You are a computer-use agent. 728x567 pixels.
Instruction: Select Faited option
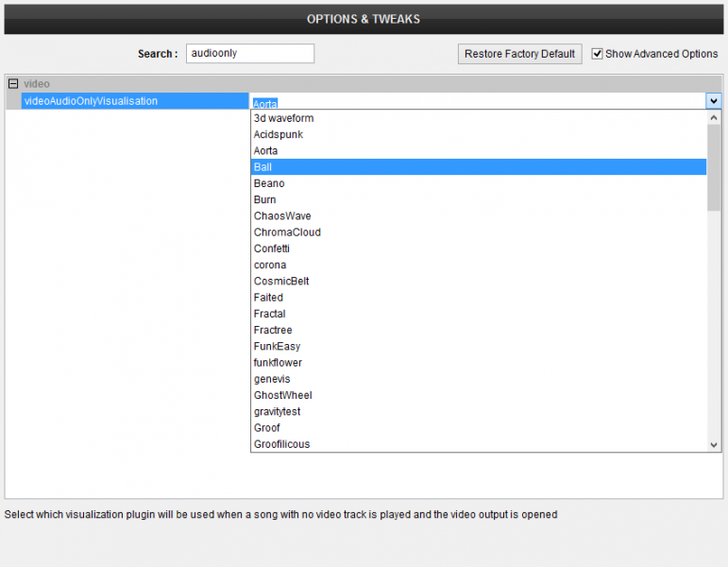479,297
